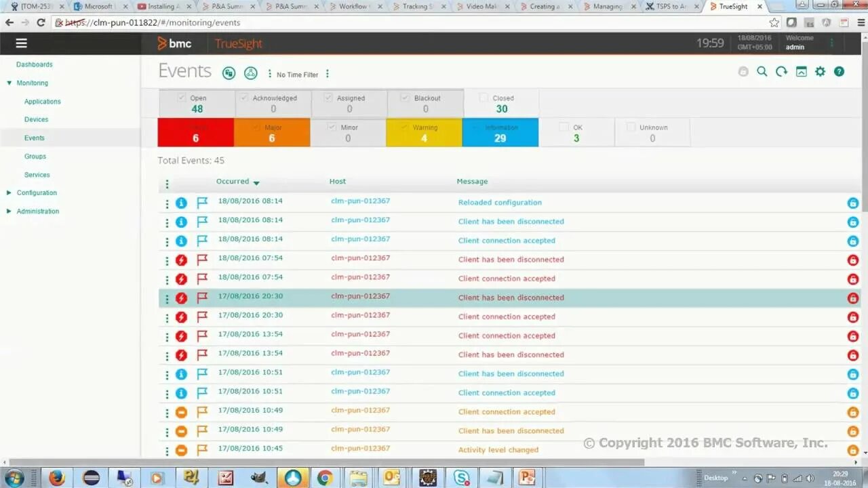Screen dimensions: 868x488
Task: Click the Host column header
Action: [338, 182]
